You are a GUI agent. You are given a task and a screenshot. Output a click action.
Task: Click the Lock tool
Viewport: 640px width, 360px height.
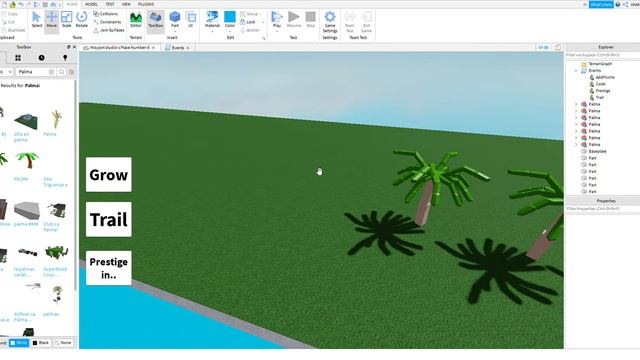coord(248,22)
